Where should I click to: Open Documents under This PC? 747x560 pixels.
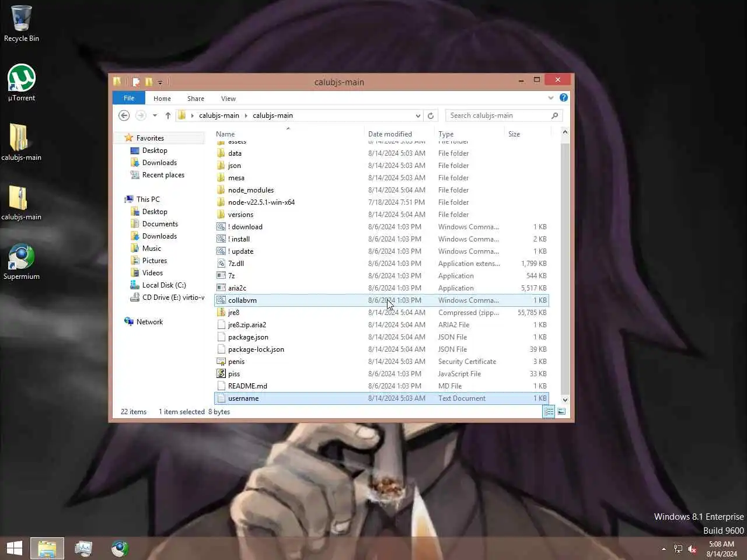[160, 224]
